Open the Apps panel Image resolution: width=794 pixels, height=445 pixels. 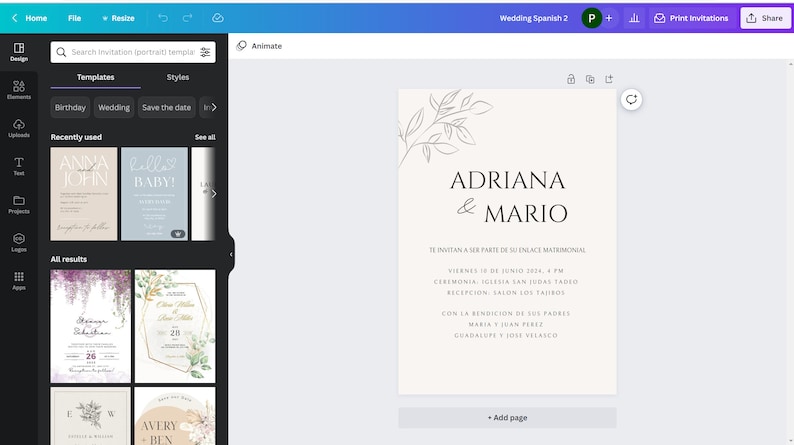(x=19, y=280)
